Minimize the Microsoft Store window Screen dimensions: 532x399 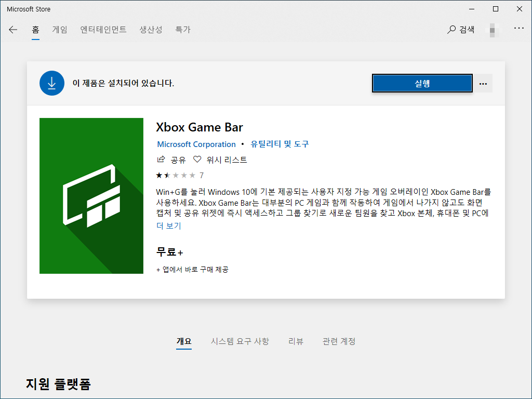(x=472, y=9)
